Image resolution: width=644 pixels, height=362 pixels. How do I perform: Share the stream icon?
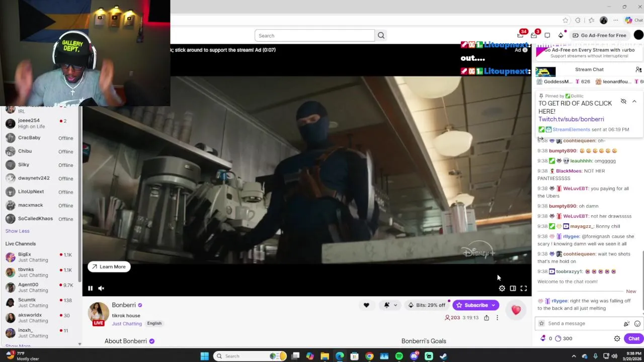click(x=487, y=318)
